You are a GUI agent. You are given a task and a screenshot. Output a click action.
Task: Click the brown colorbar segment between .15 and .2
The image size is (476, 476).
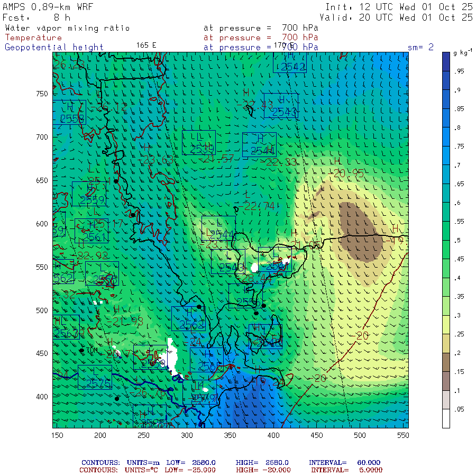click(446, 362)
